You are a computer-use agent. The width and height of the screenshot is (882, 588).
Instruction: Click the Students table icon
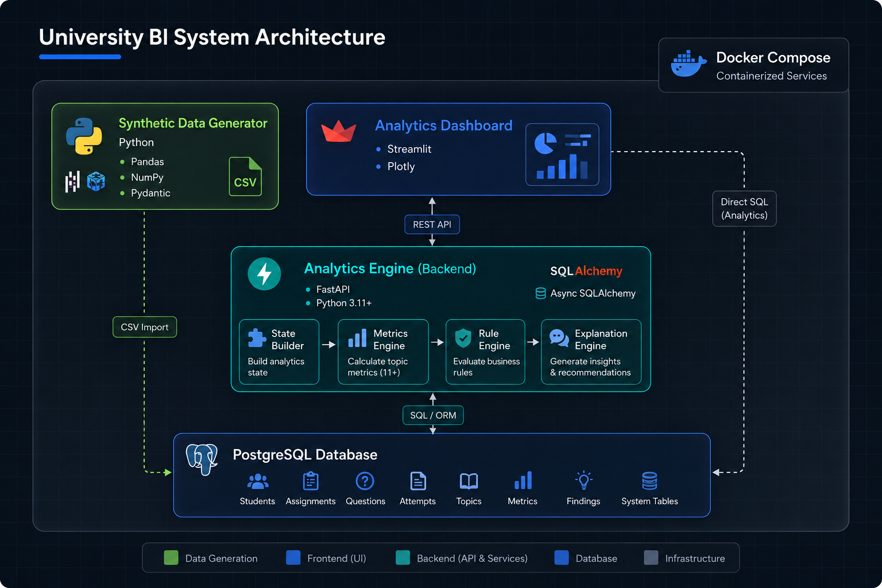[258, 481]
